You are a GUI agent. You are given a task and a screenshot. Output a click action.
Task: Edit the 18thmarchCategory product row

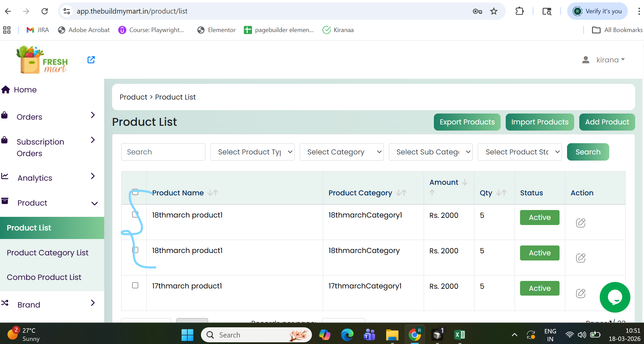(x=581, y=258)
